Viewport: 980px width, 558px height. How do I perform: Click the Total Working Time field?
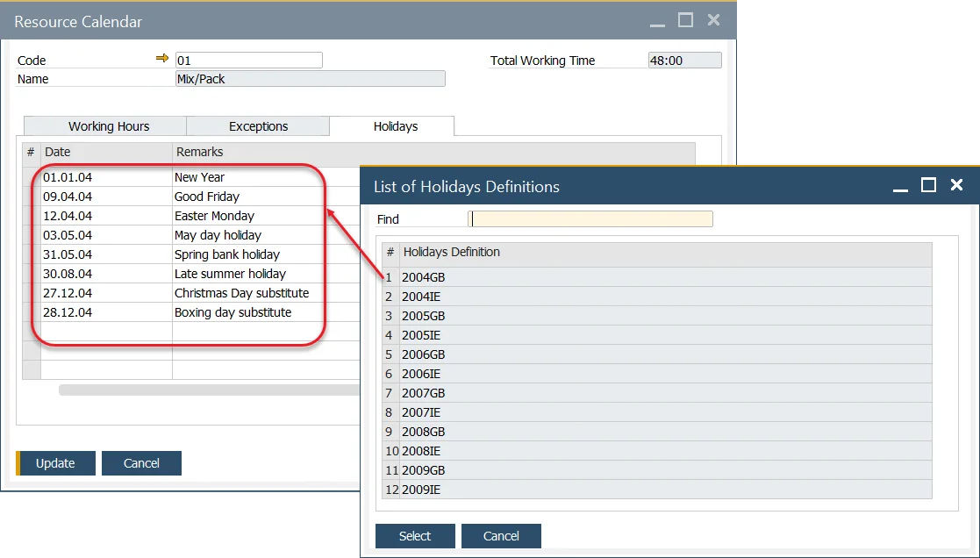point(684,60)
